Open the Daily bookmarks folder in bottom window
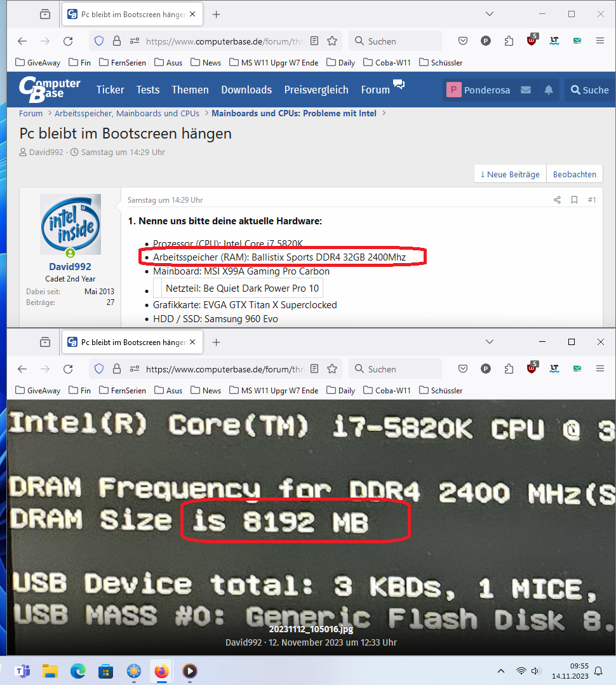Image resolution: width=616 pixels, height=685 pixels. (341, 391)
